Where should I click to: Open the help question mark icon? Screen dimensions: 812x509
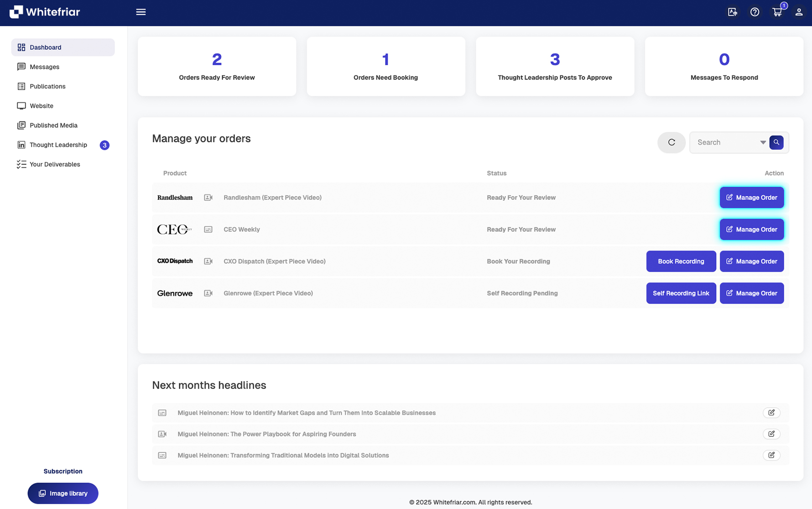click(755, 12)
